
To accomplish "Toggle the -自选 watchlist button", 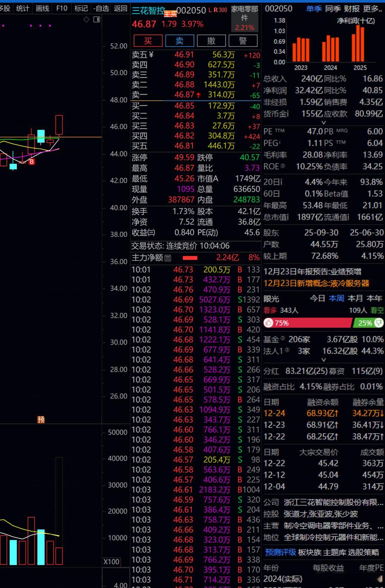I will [101, 8].
